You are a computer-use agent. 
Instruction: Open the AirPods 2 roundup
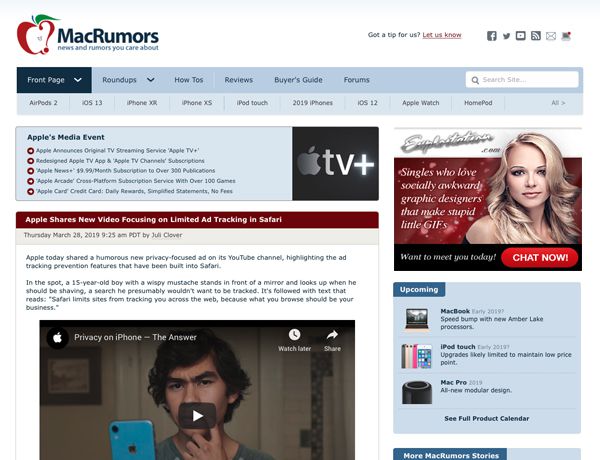click(x=43, y=103)
